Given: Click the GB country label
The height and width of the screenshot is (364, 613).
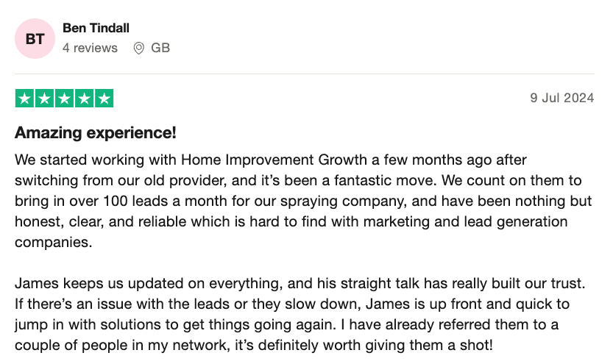Looking at the screenshot, I should tap(160, 48).
